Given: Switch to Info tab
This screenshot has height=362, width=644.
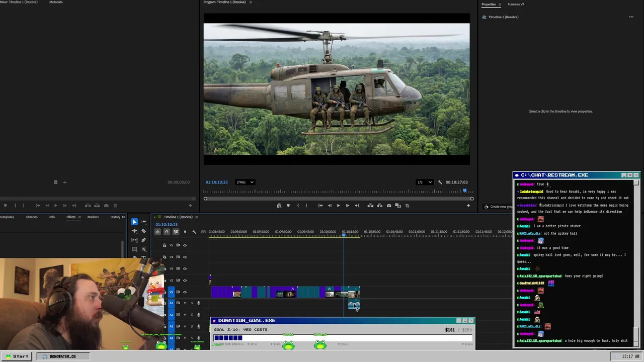Looking at the screenshot, I should click(52, 217).
